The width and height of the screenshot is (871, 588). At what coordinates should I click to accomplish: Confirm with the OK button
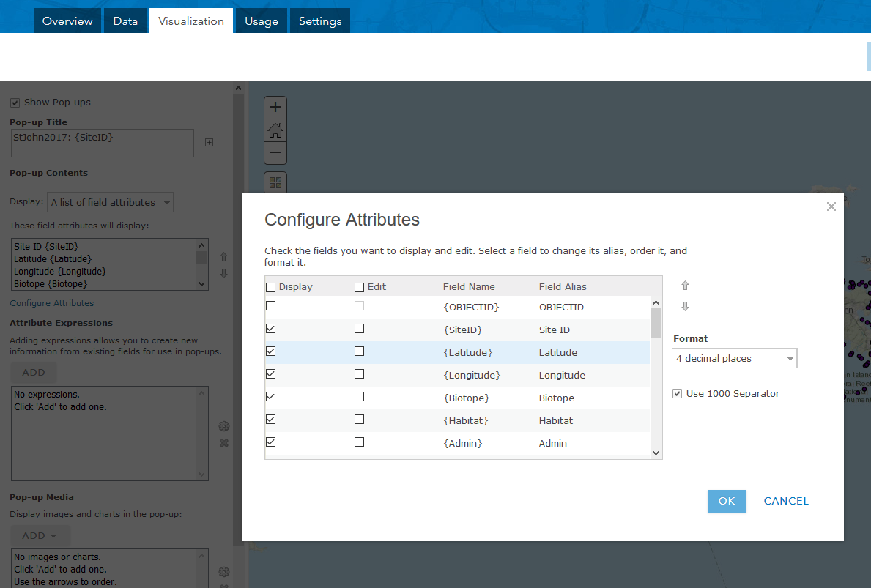point(727,501)
